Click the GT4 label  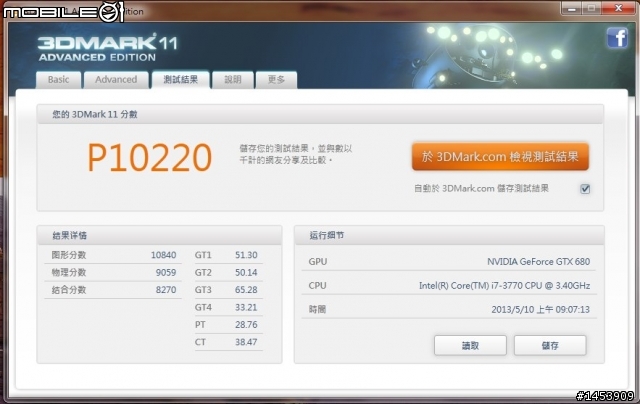[203, 307]
